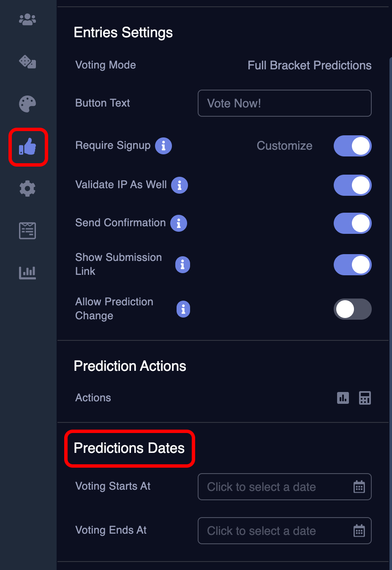The width and height of the screenshot is (392, 570).
Task: Click the Vote Now! button text field
Action: (x=284, y=103)
